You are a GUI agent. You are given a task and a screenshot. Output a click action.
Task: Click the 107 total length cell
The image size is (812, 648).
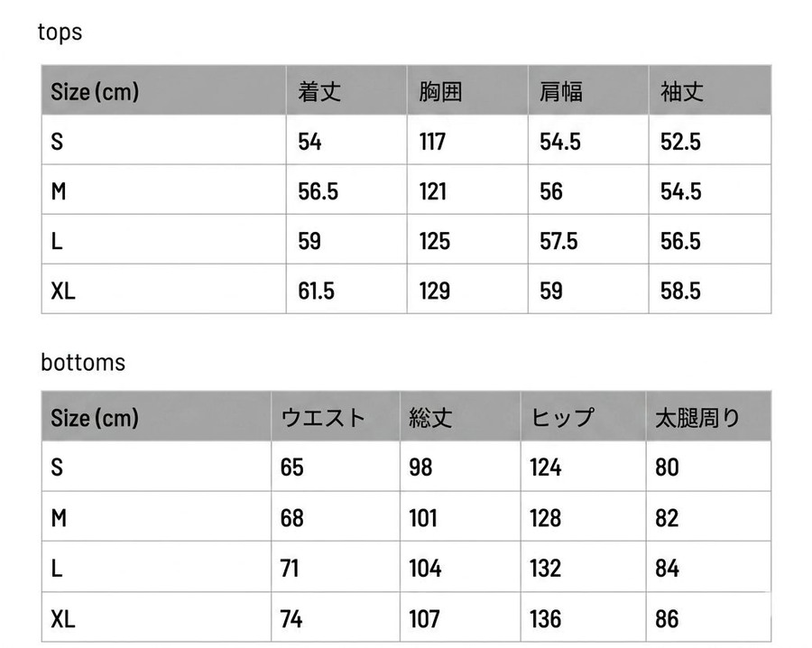click(x=424, y=619)
